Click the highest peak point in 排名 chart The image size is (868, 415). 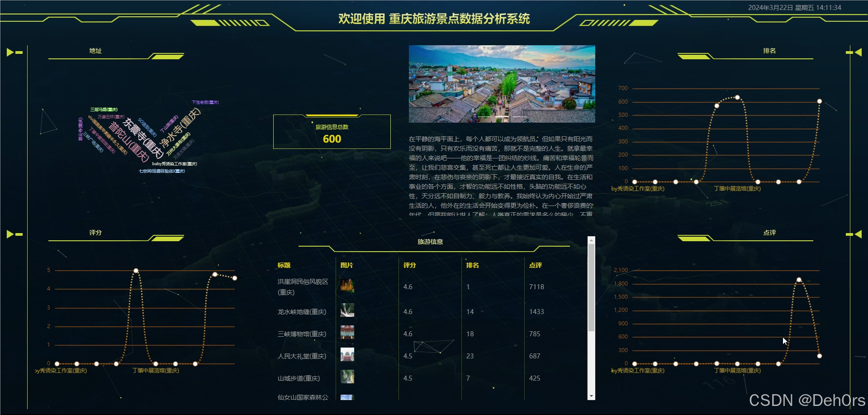pyautogui.click(x=737, y=97)
